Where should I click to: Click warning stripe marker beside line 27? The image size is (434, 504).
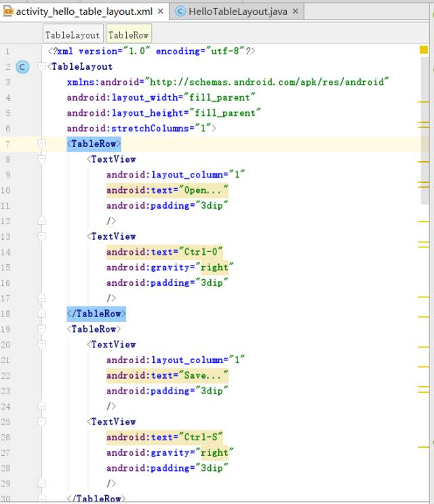pos(424,447)
